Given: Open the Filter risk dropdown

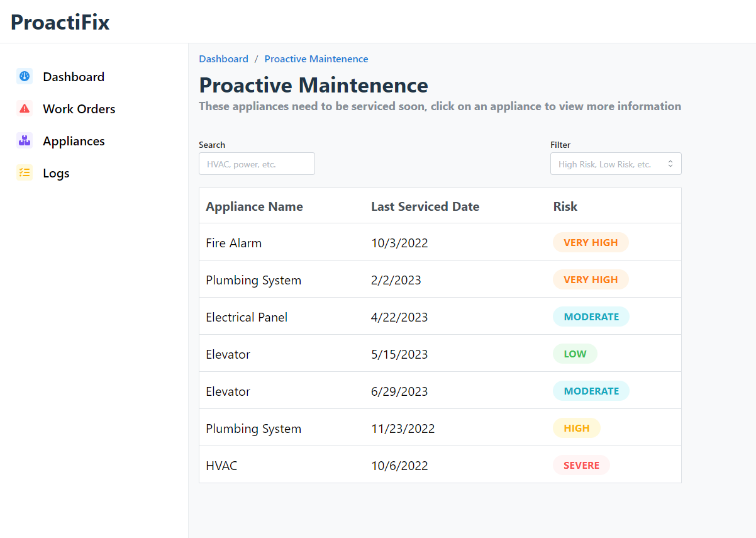Looking at the screenshot, I should [616, 164].
